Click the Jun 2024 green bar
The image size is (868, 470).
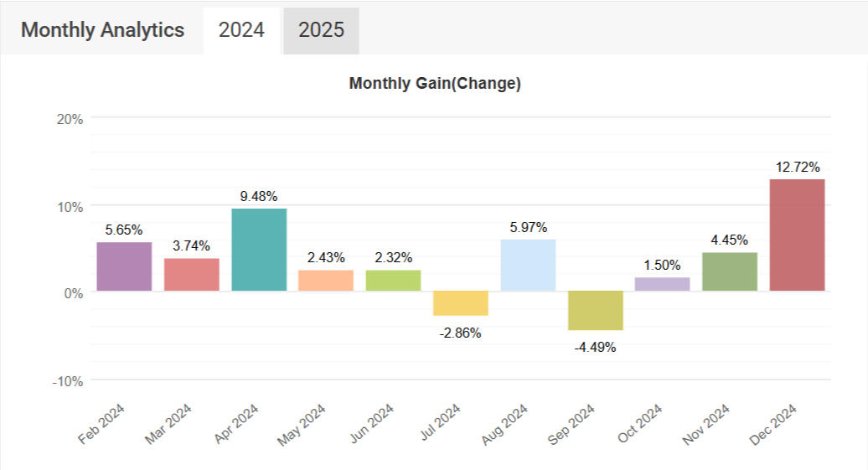point(393,281)
